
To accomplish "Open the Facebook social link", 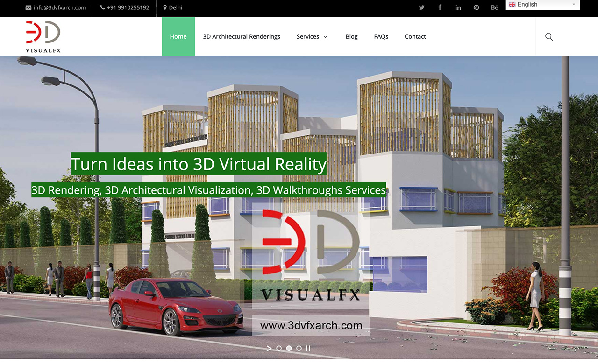I will 440,7.
